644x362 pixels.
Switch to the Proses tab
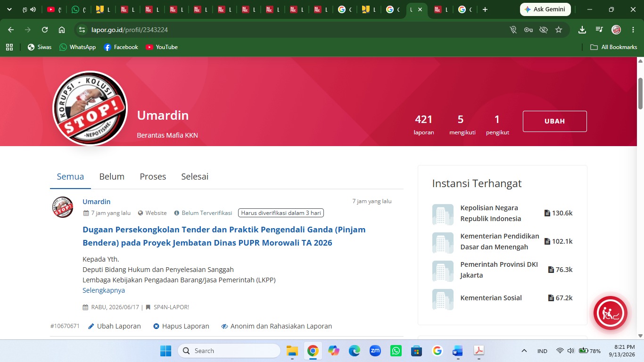153,177
